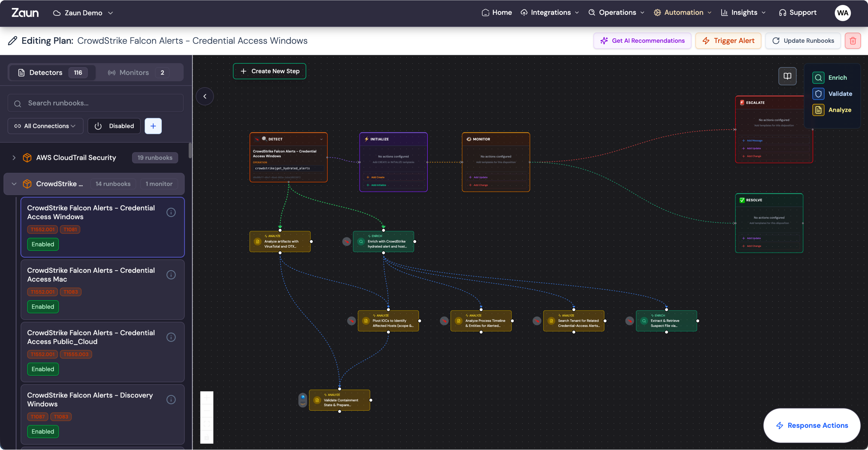This screenshot has width=868, height=450.
Task: Click the red delete plan trash icon
Action: pyautogui.click(x=852, y=41)
